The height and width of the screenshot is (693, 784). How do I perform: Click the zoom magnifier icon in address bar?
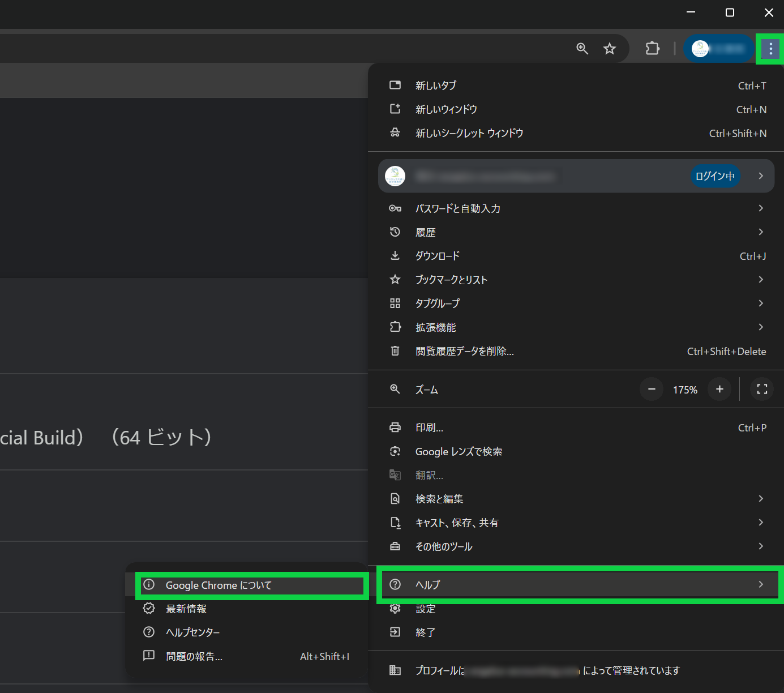pos(582,49)
